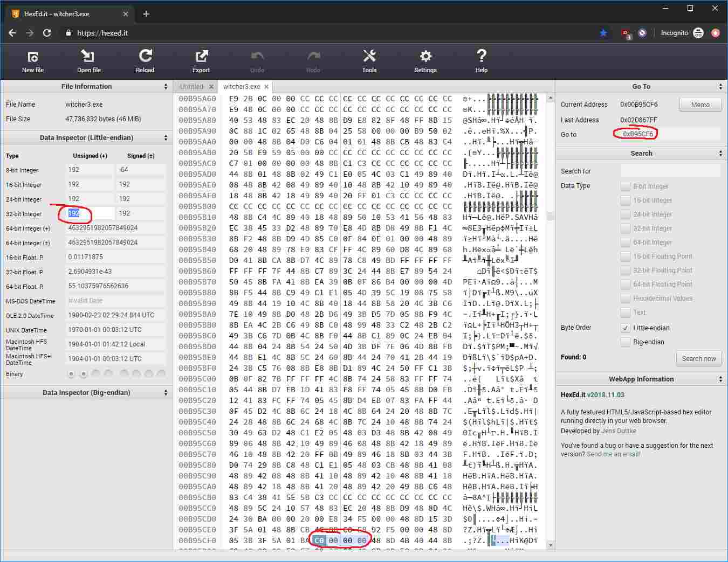728x562 pixels.
Task: Reload the current file
Action: 145,56
